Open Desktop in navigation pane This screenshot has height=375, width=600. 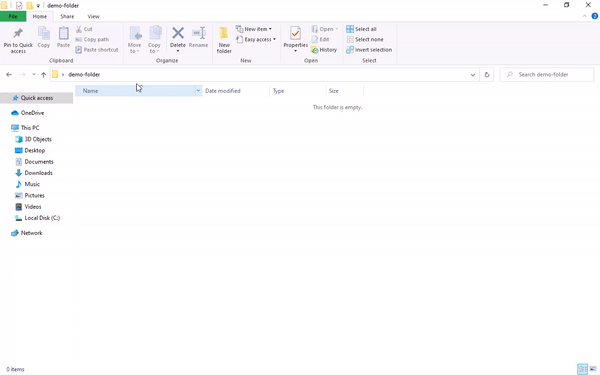pos(34,150)
